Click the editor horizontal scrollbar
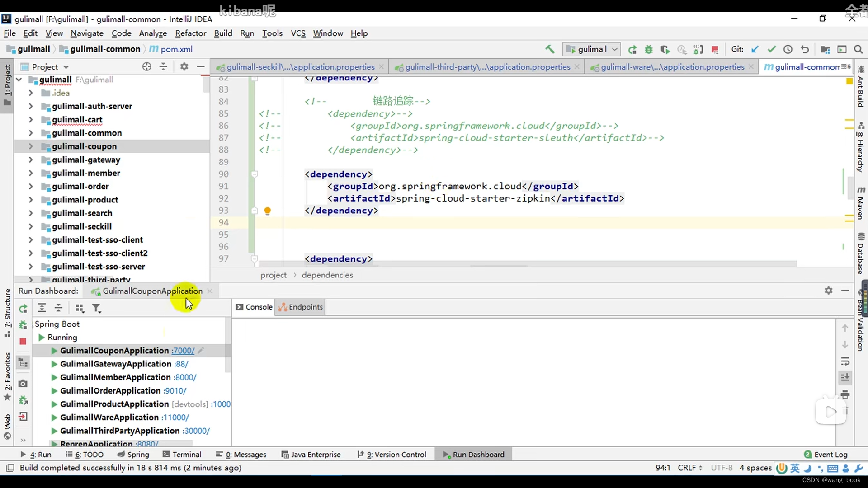 (x=527, y=264)
